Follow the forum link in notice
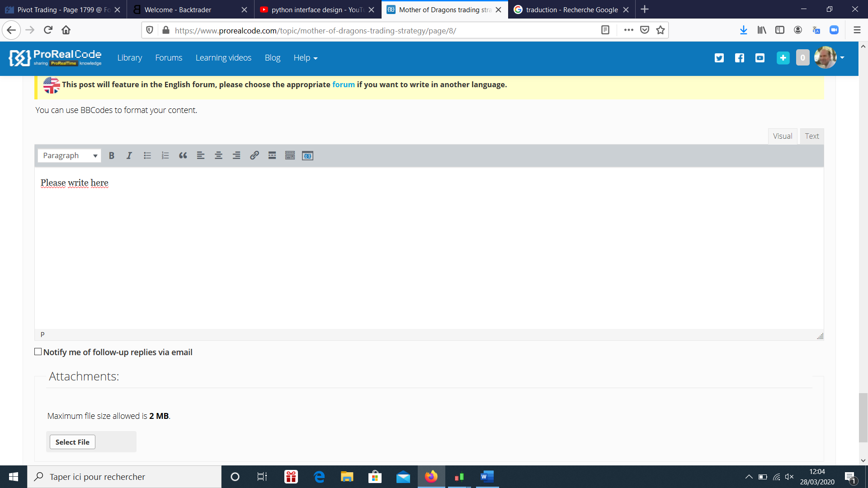Viewport: 868px width, 488px height. tap(343, 84)
